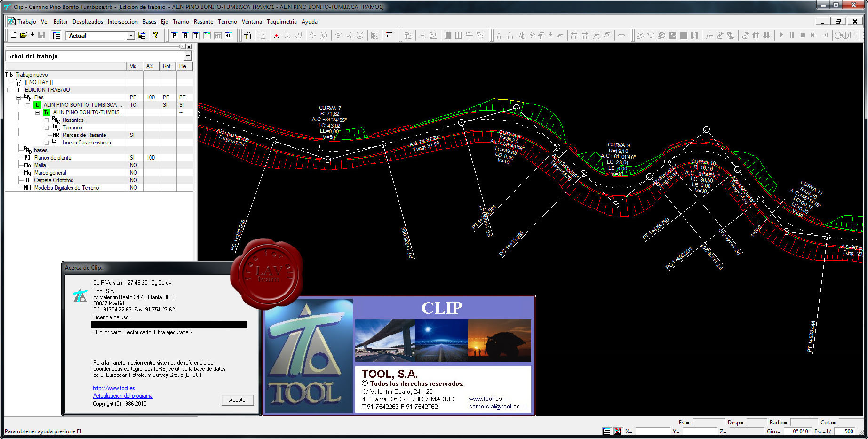Click the Esc=1/ scale input field

click(x=844, y=431)
